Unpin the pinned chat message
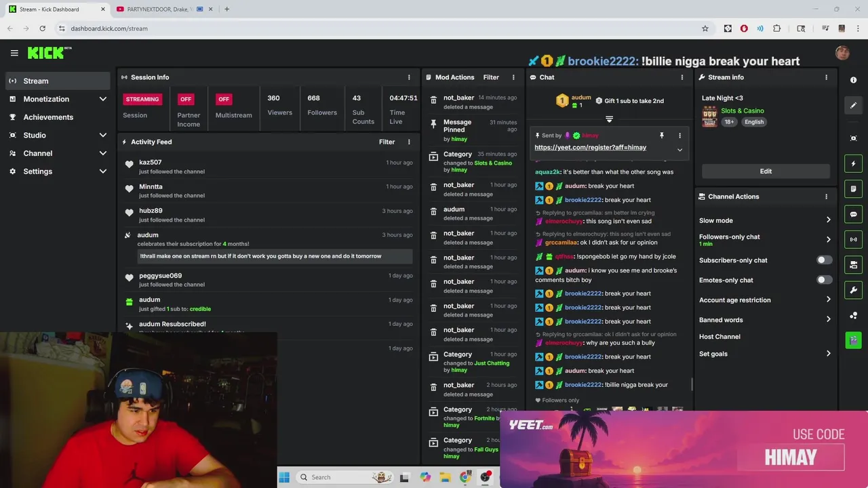This screenshot has height=488, width=868. pyautogui.click(x=662, y=136)
